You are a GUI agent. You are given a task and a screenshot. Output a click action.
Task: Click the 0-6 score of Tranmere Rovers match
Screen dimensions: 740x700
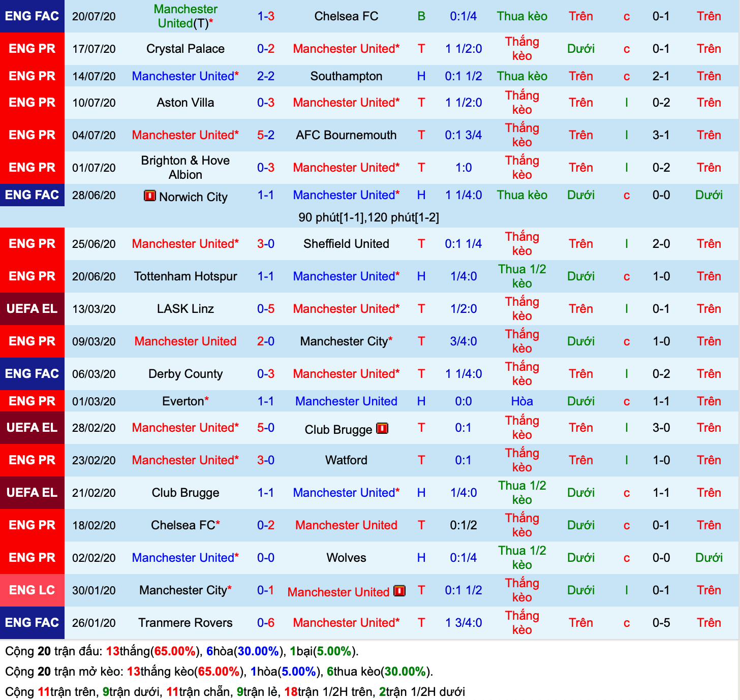click(266, 623)
